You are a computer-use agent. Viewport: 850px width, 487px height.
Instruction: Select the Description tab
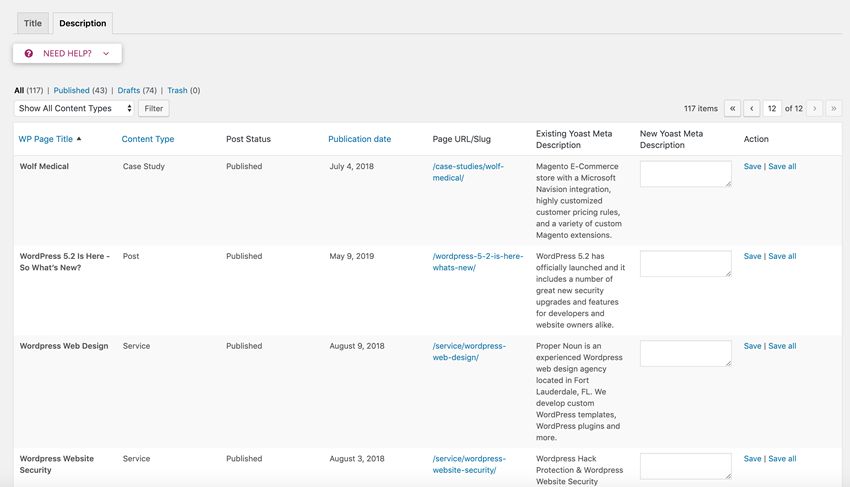pos(82,23)
